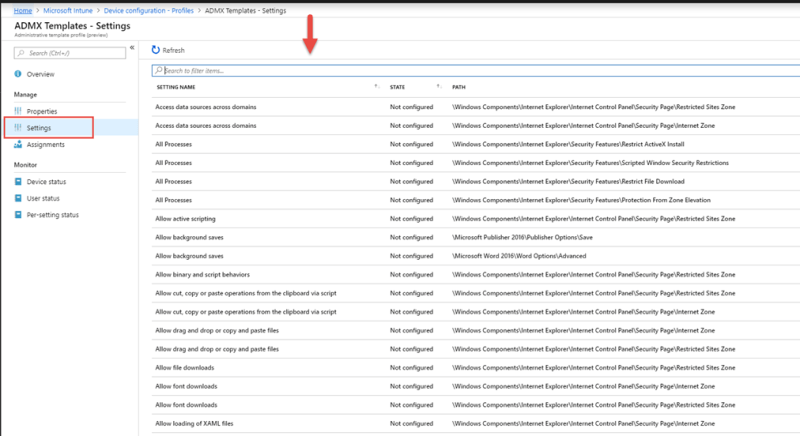Screen dimensions: 800x436
Task: Select the 'Allow file downloads' setting row
Action: (x=185, y=368)
